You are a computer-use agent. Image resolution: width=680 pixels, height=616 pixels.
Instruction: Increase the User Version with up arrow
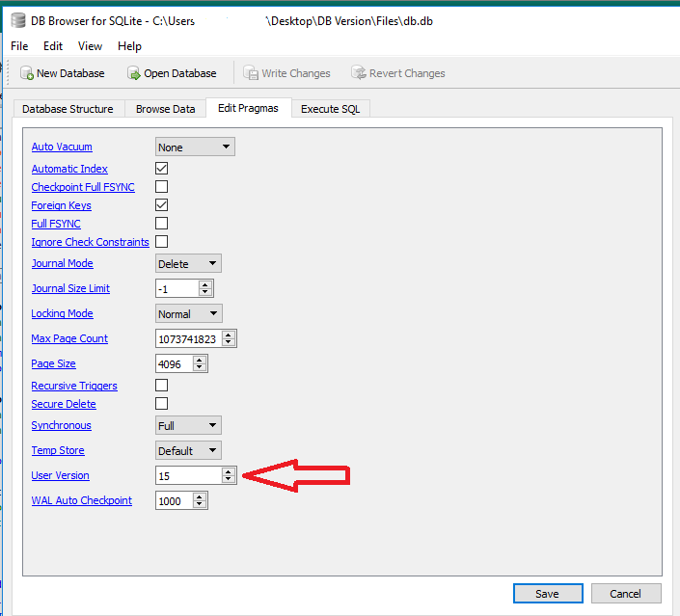[228, 471]
